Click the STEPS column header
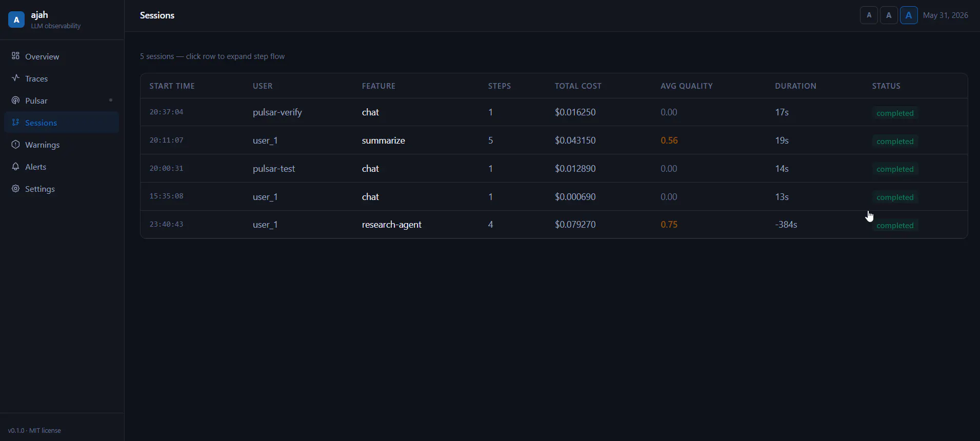980x441 pixels. [x=499, y=86]
